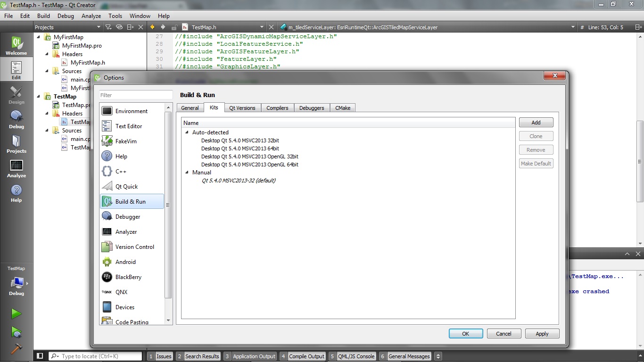This screenshot has height=362, width=644.
Task: Select Analyzer category in Options
Action: pos(132,232)
